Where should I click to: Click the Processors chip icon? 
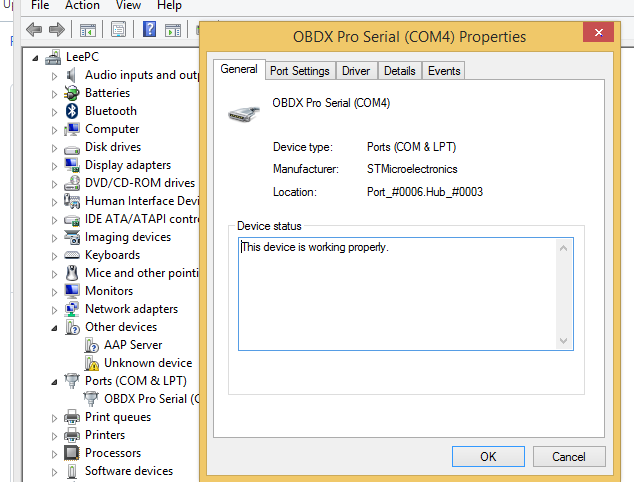(x=72, y=453)
